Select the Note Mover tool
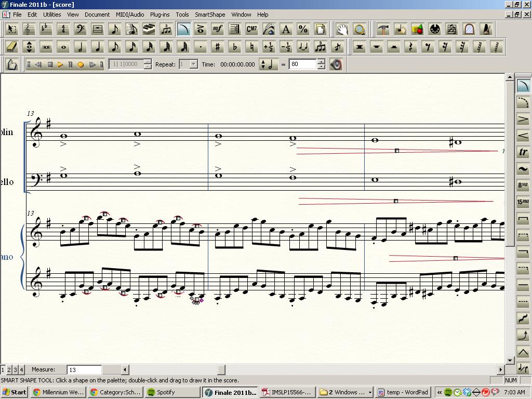This screenshot has width=532, height=399. 401,29
